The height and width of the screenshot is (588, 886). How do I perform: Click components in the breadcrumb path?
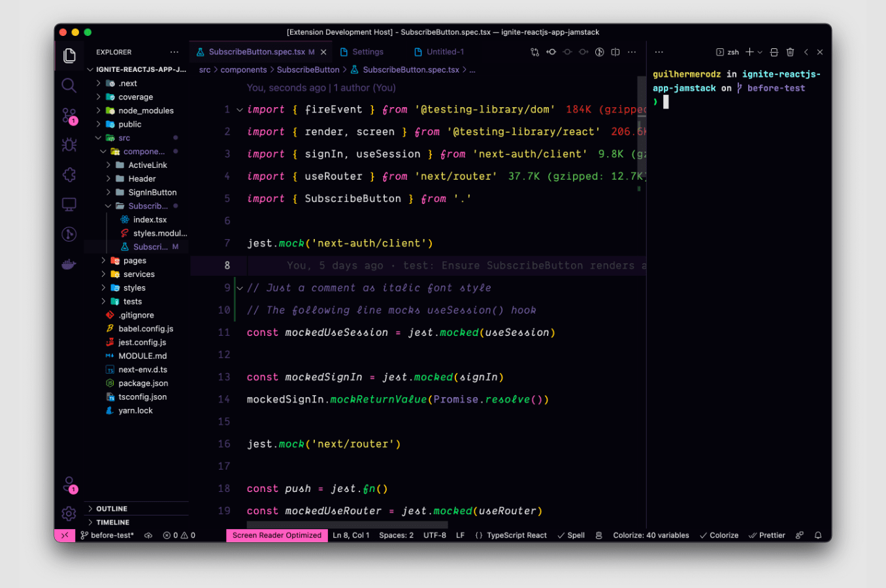(243, 69)
